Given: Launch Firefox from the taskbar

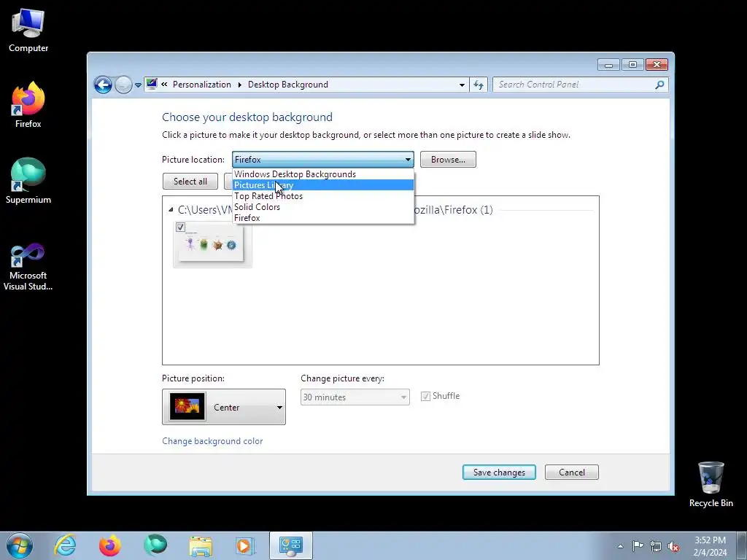Looking at the screenshot, I should (109, 545).
